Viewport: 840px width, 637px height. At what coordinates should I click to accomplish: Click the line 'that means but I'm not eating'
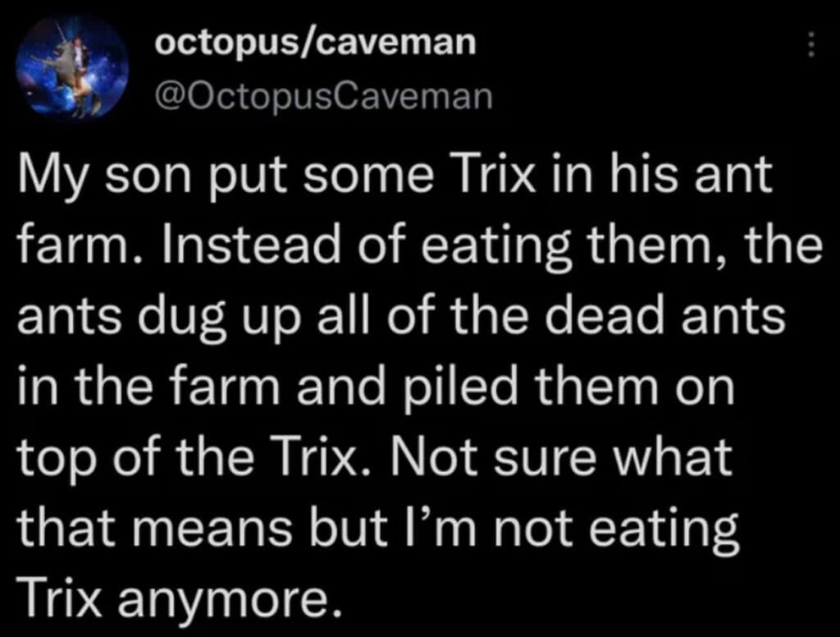[378, 528]
